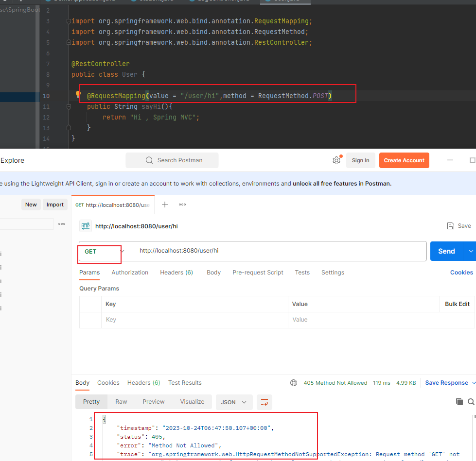Screen dimensions: 476x461
Task: Click the Send button
Action: coord(446,251)
